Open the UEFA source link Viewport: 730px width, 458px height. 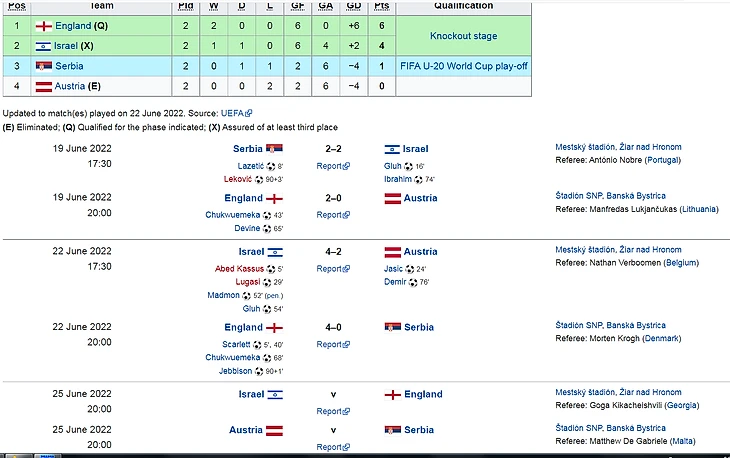point(232,114)
